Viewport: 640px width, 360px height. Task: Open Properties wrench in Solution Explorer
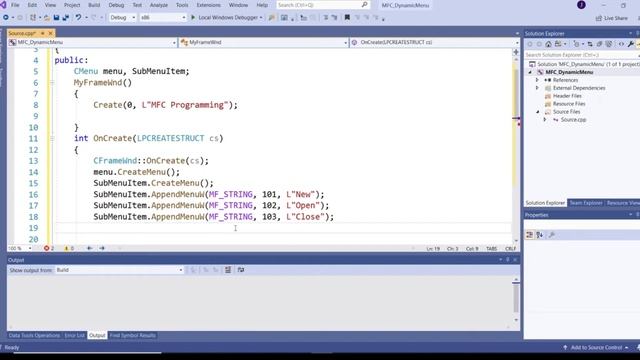coord(631,44)
